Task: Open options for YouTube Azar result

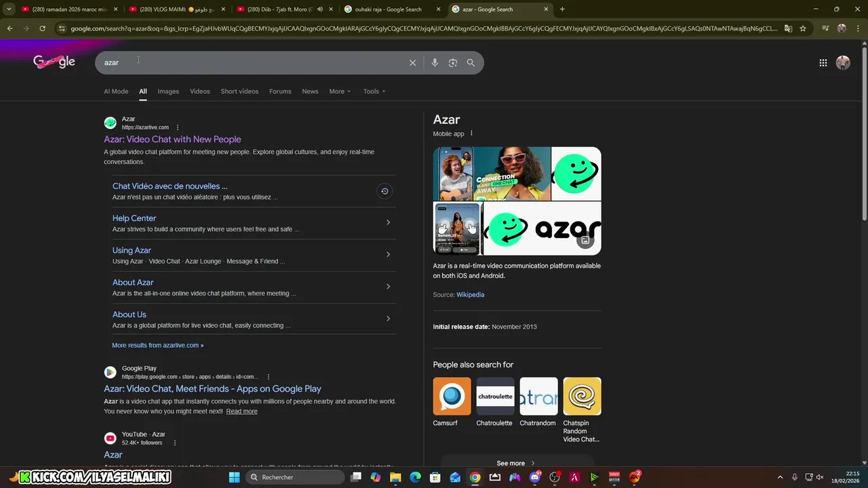Action: pyautogui.click(x=175, y=443)
